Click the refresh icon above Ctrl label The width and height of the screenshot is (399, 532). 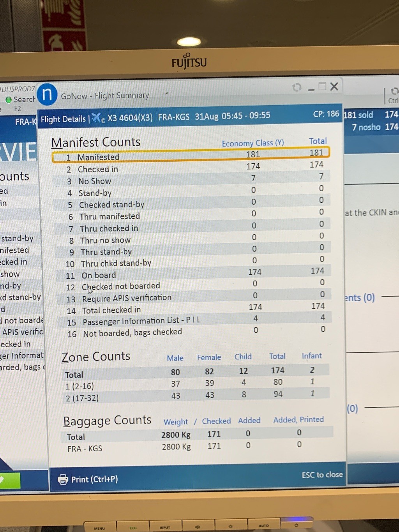point(394,91)
